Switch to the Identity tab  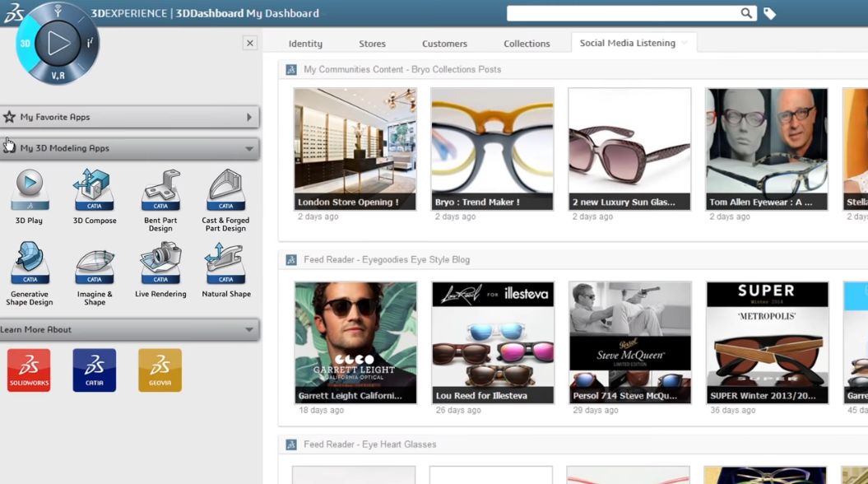(x=305, y=44)
